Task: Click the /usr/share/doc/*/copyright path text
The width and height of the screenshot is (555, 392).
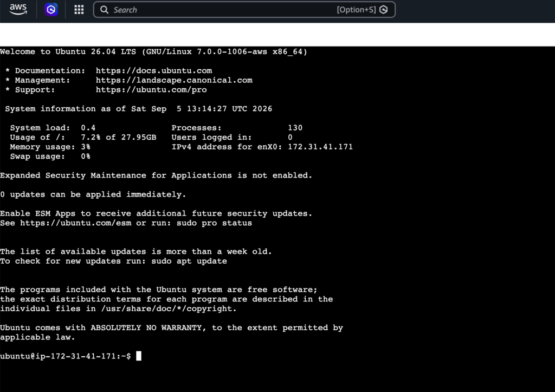Action: [169, 309]
